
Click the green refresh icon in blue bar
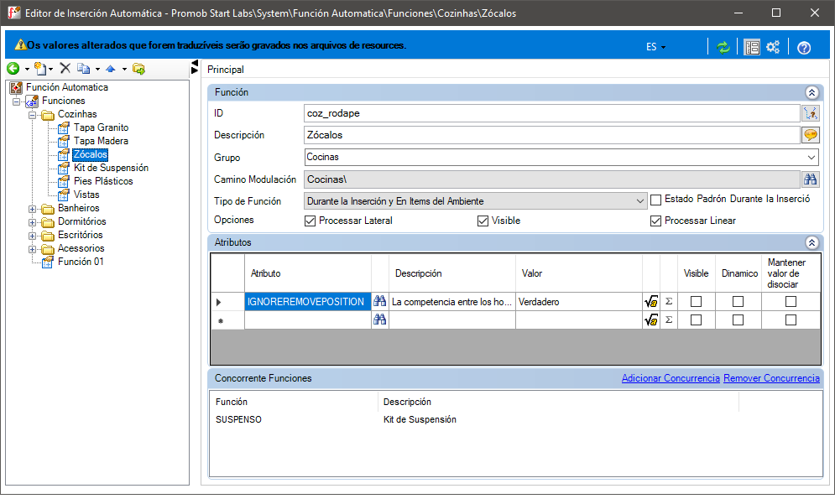(x=723, y=47)
